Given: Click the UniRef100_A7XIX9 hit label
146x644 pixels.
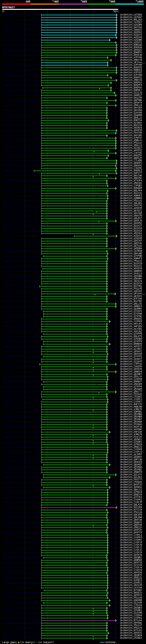Looking at the screenshot, I should tap(131, 510).
